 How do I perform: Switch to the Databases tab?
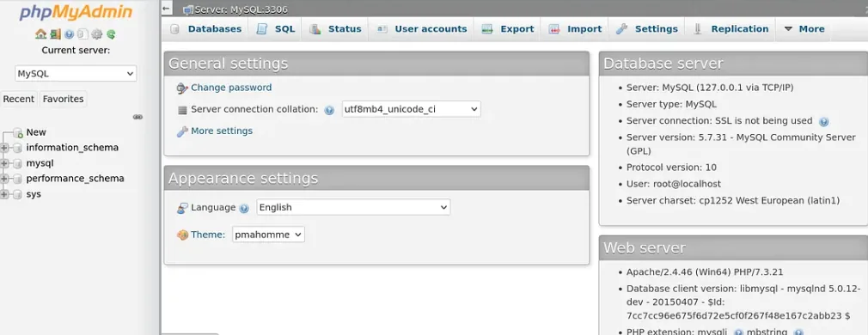point(206,29)
